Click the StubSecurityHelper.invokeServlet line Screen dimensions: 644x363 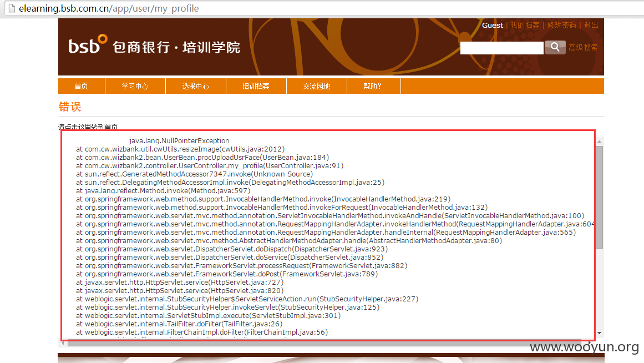point(227,307)
